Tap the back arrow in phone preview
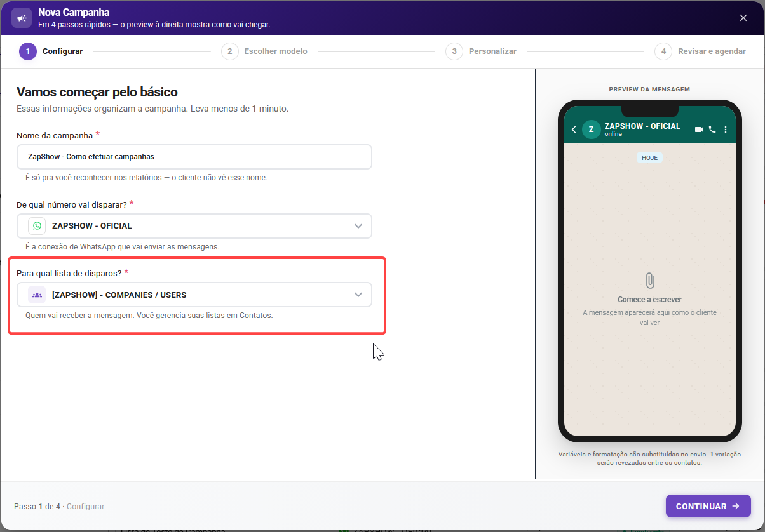765x532 pixels. click(574, 130)
